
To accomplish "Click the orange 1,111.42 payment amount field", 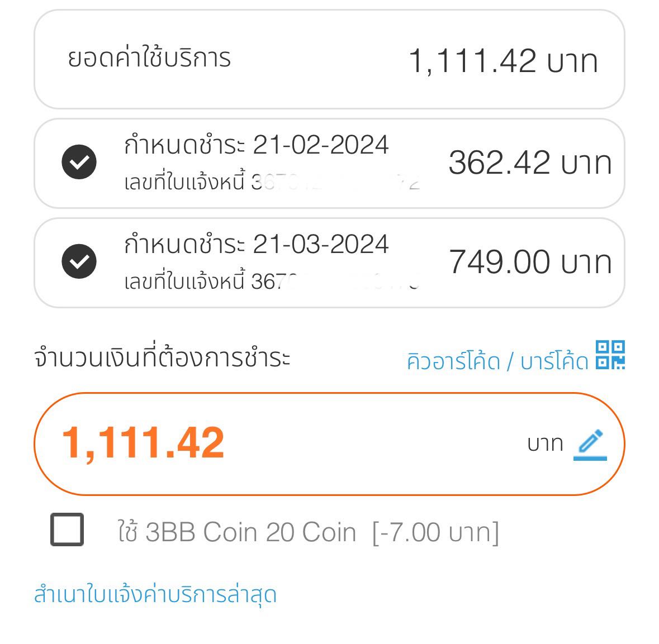I will 329,444.
